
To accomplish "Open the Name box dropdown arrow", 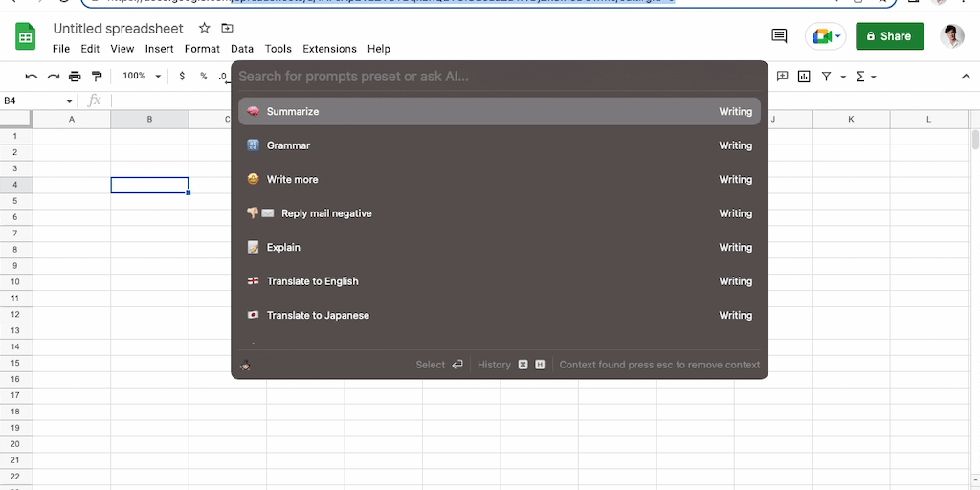I will coord(70,101).
